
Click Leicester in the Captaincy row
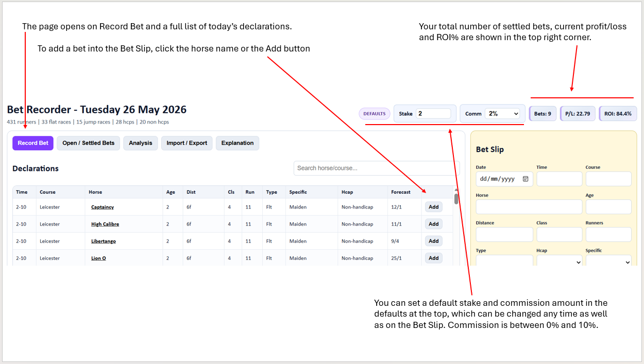pos(49,207)
